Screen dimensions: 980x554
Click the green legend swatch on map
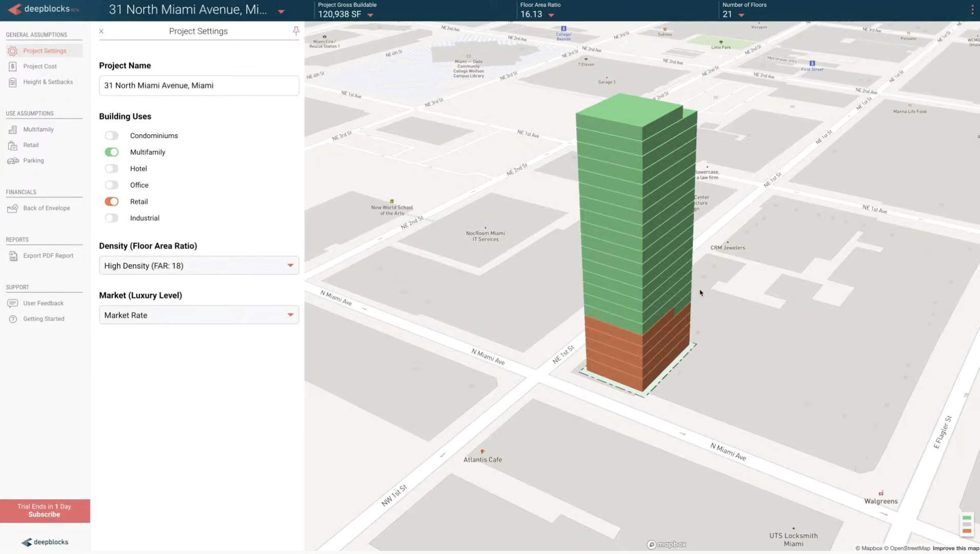click(x=967, y=518)
